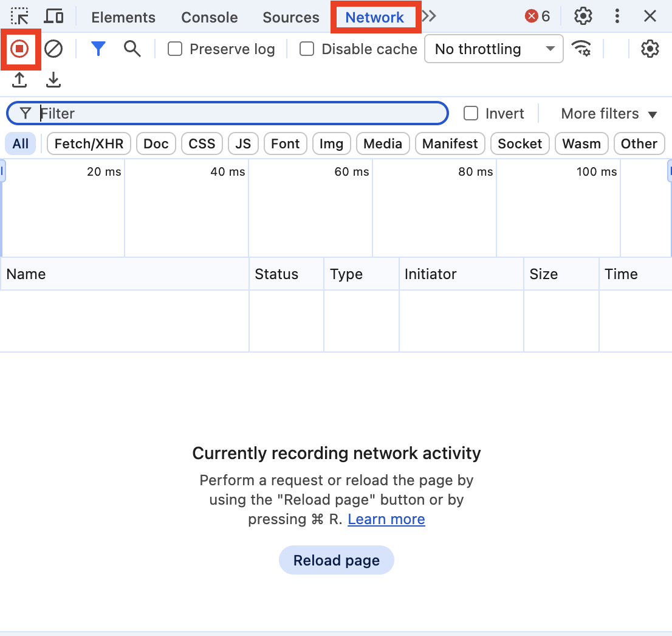Stop recording the network log
This screenshot has height=636, width=672.
(19, 49)
